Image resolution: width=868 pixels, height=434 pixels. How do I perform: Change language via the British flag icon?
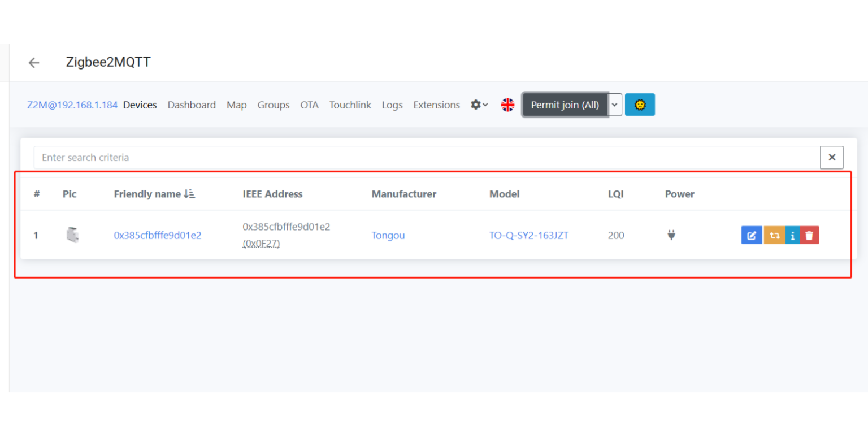507,105
